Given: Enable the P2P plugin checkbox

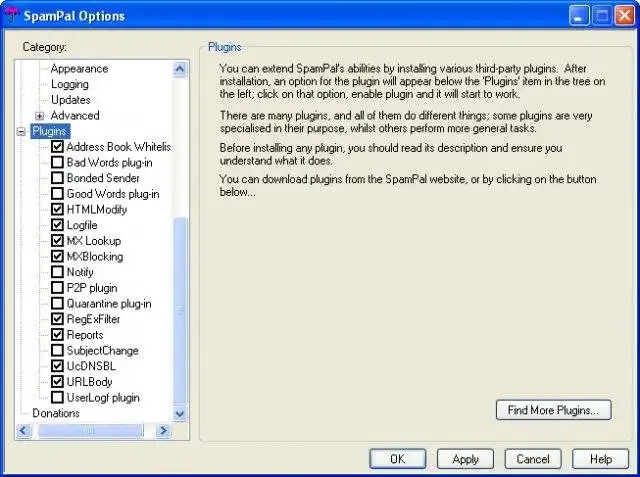Looking at the screenshot, I should 57,288.
